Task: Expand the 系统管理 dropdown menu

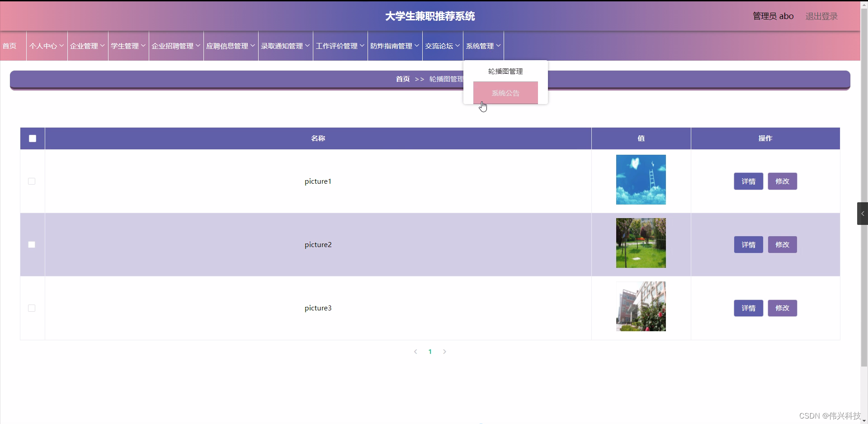Action: click(x=483, y=46)
